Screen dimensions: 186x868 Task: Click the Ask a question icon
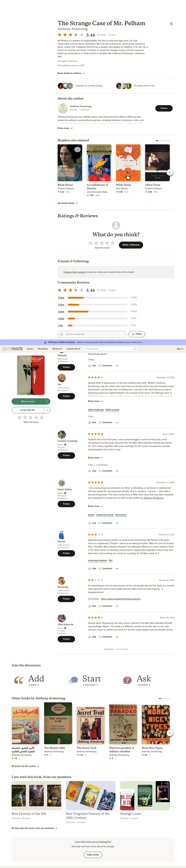click(x=127, y=680)
